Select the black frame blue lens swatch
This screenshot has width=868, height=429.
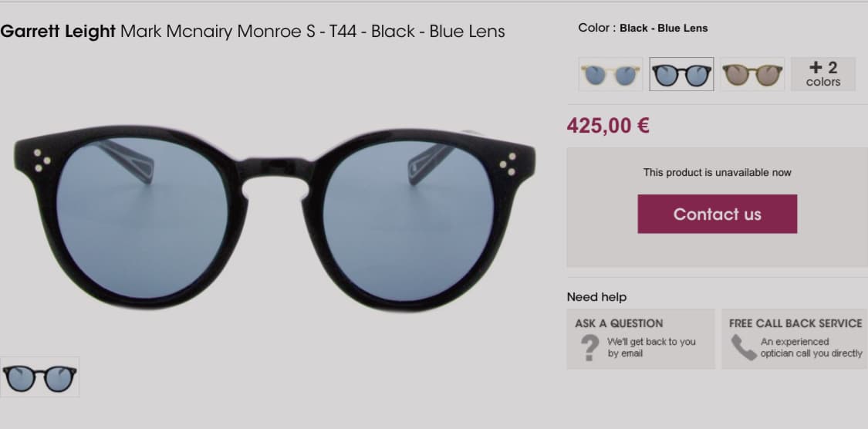pos(681,74)
